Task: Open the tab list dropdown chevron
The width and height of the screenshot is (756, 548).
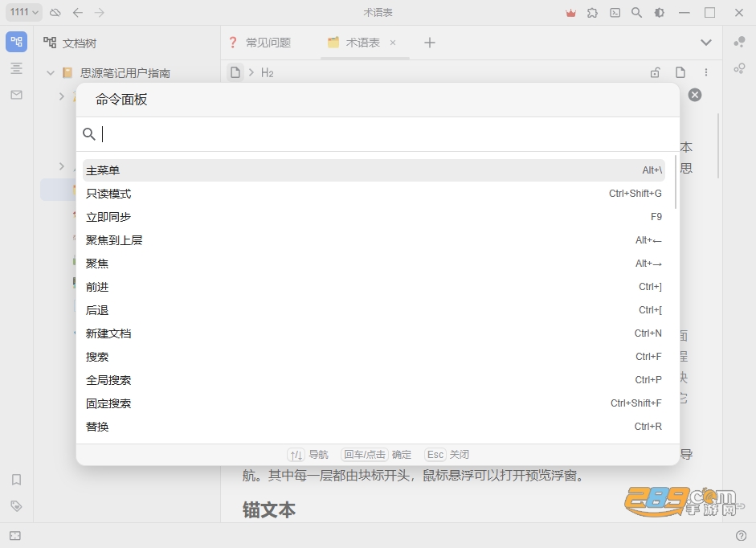Action: pos(706,43)
